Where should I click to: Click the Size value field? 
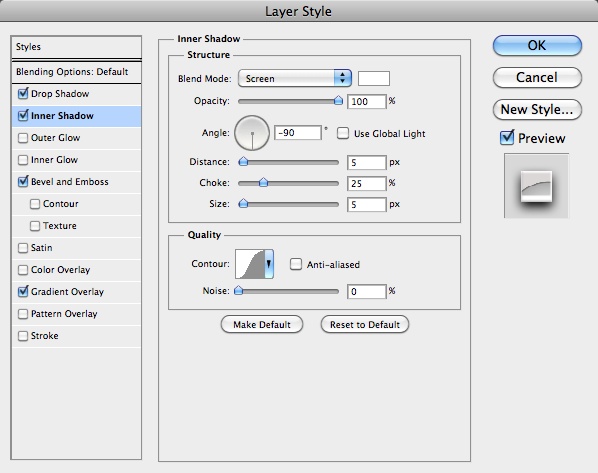tap(367, 204)
